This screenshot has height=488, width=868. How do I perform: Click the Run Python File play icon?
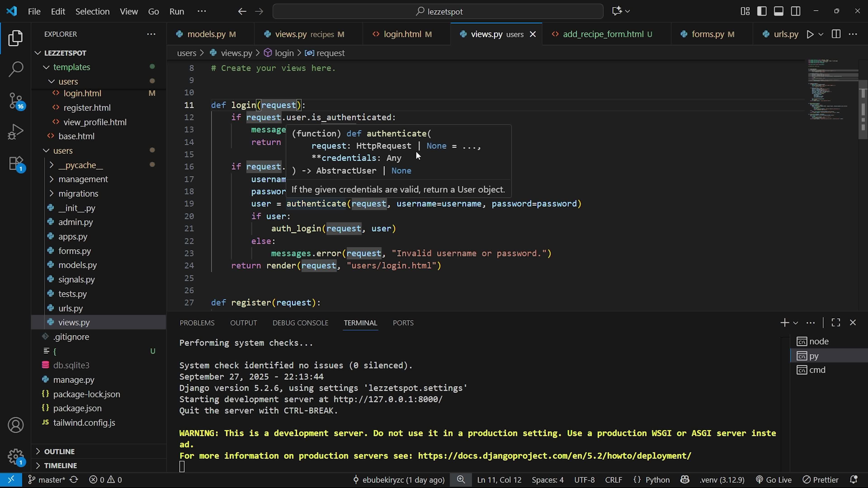click(810, 34)
